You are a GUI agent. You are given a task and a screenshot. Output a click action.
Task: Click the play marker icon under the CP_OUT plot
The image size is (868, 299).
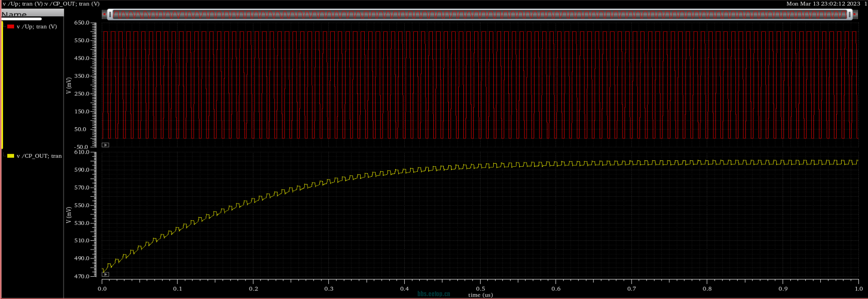click(x=105, y=274)
